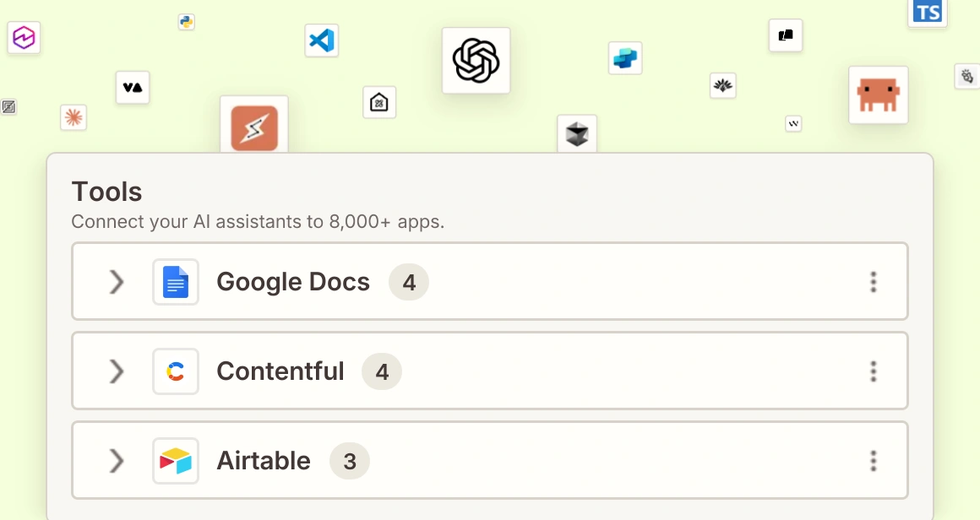Click the gray gem cube icon

(x=577, y=133)
